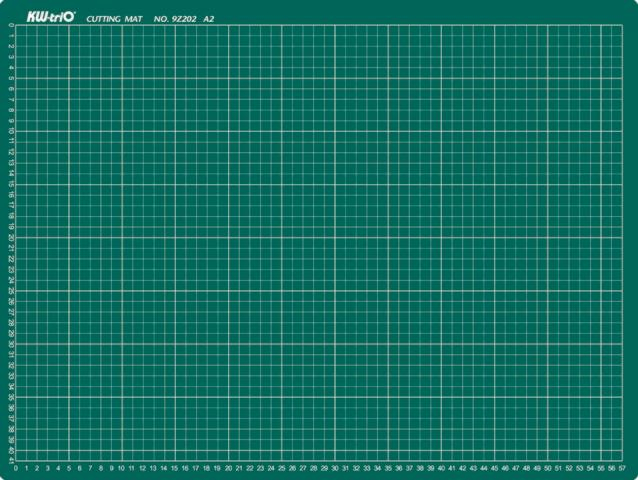Viewport: 638px width, 480px height.
Task: Click number 50 on the bottom ruler
Action: (547, 468)
